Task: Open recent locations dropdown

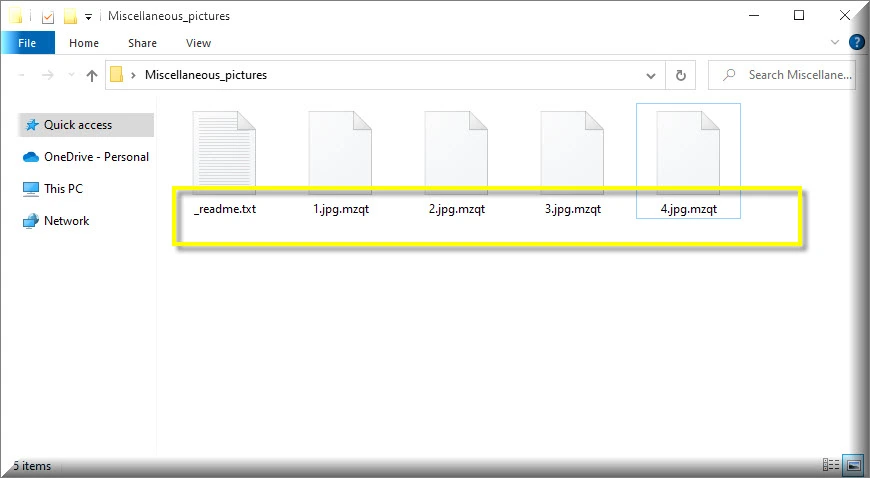Action: point(71,75)
